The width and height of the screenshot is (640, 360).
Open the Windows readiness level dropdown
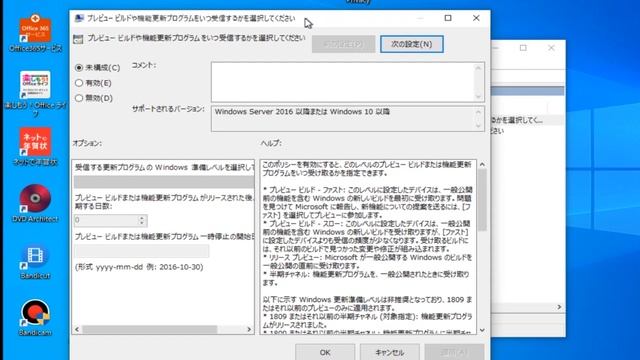pyautogui.click(x=164, y=182)
